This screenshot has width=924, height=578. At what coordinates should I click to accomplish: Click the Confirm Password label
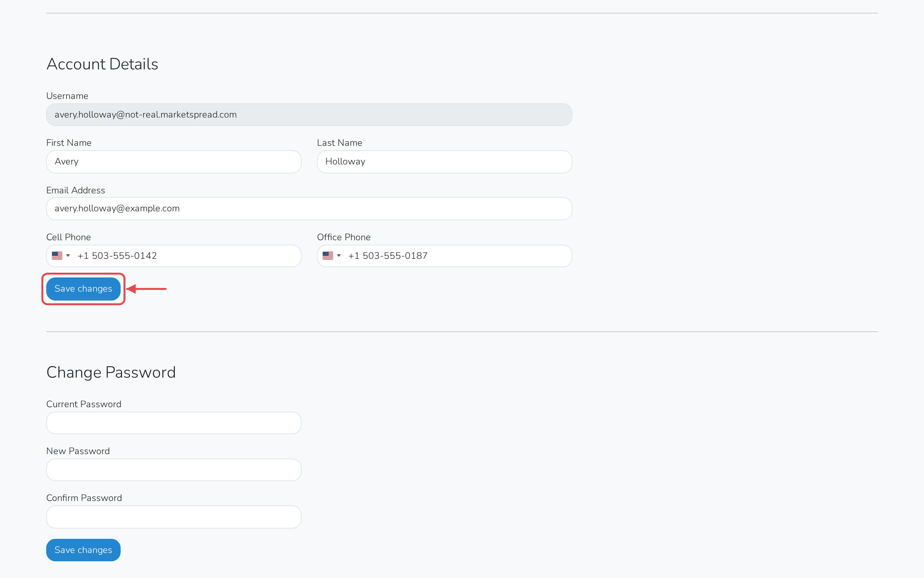[84, 498]
